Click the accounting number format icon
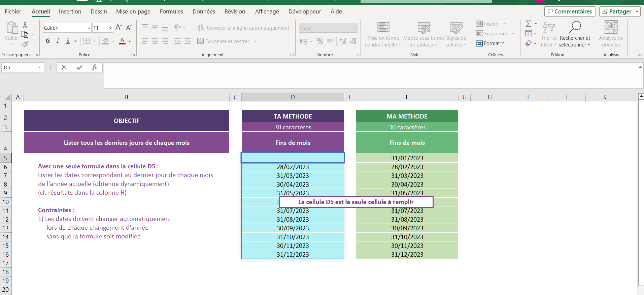This screenshot has width=644, height=295. click(x=304, y=41)
